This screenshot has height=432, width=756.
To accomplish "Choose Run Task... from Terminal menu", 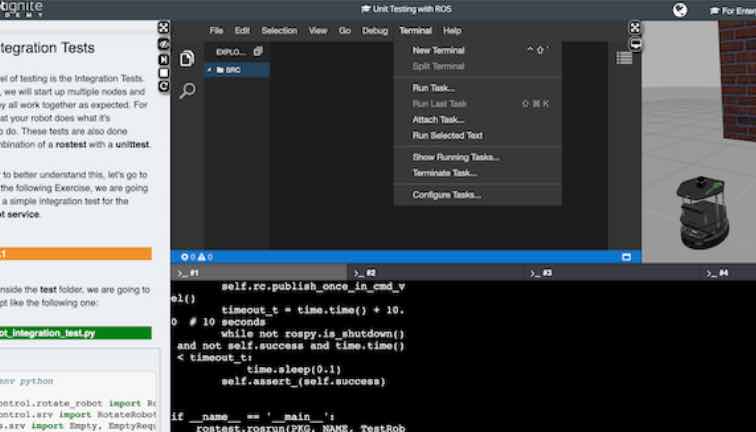I will pos(478,88).
